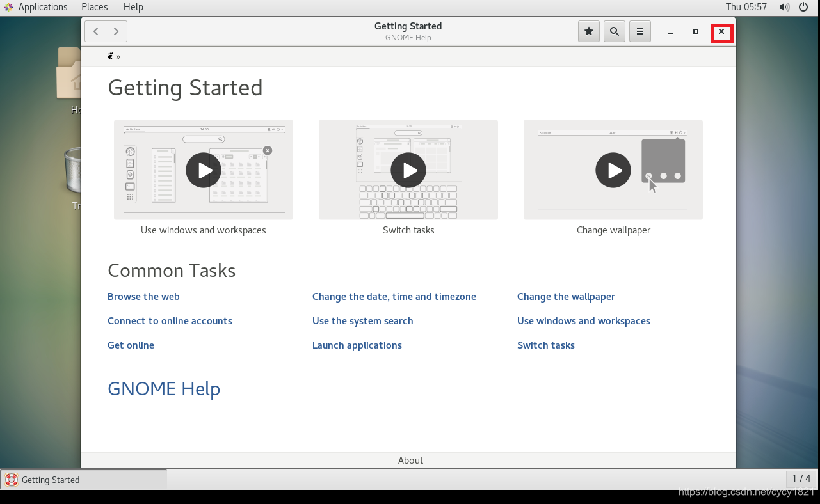The image size is (820, 504).
Task: Open 'Get online' link
Action: 131,345
